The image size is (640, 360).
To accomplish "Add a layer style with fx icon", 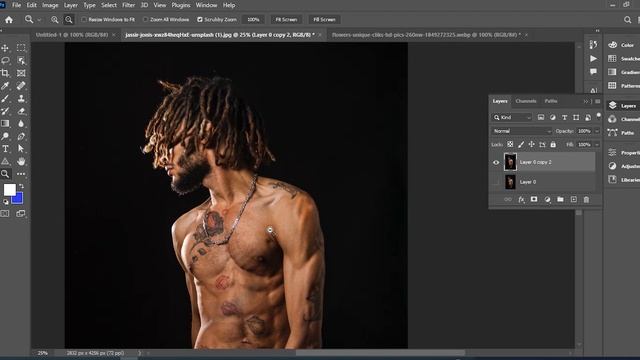I will [x=521, y=200].
